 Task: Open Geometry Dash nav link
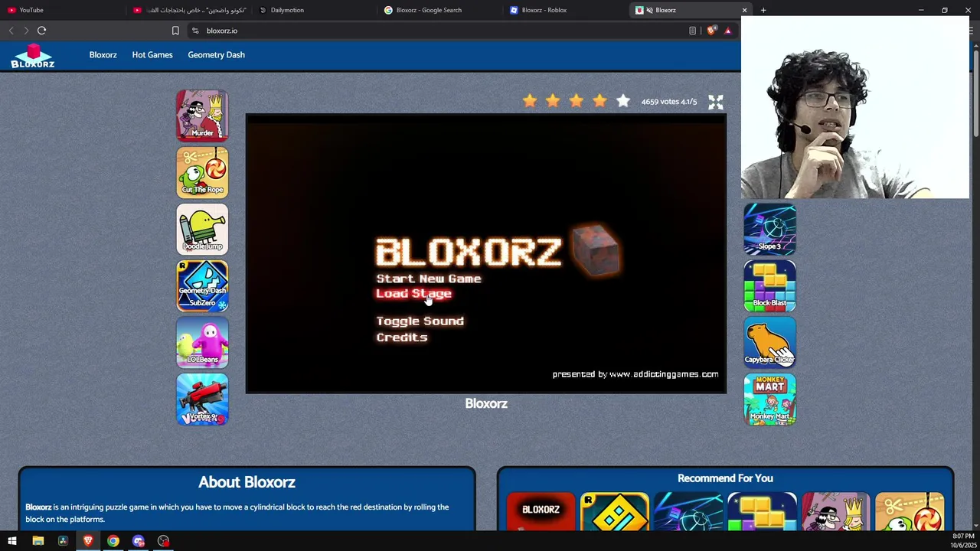click(x=216, y=55)
